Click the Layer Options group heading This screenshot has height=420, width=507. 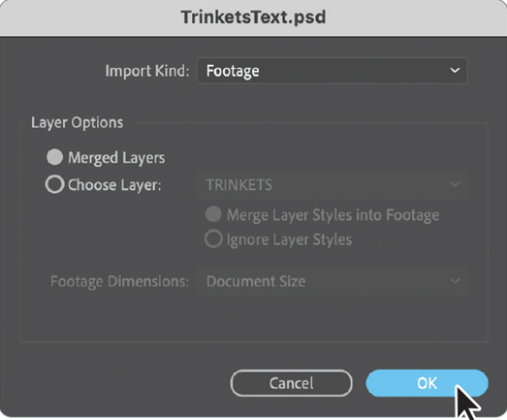pos(77,123)
